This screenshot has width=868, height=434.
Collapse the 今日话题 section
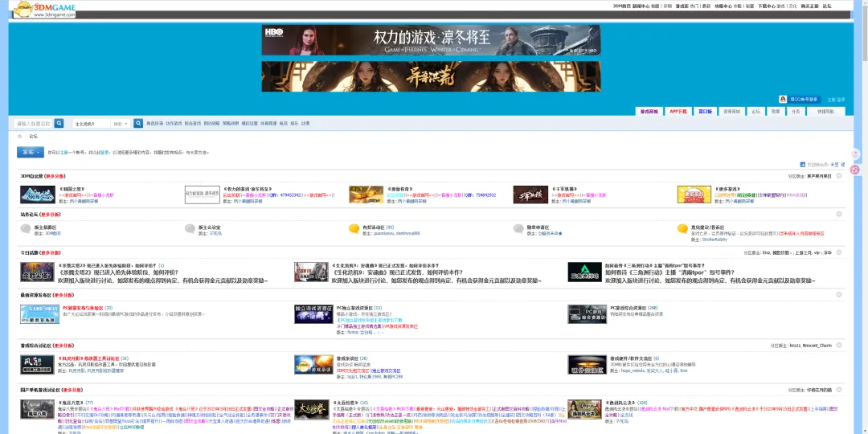[x=838, y=252]
